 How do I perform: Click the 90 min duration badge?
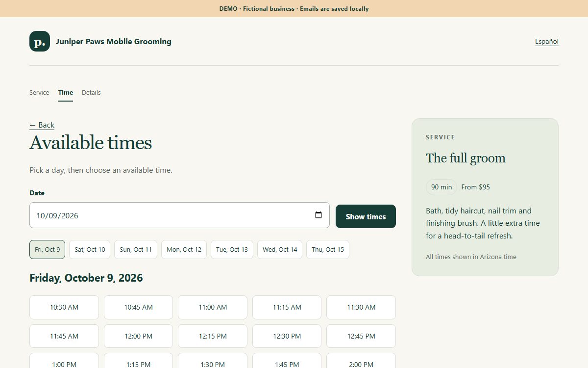(x=441, y=187)
